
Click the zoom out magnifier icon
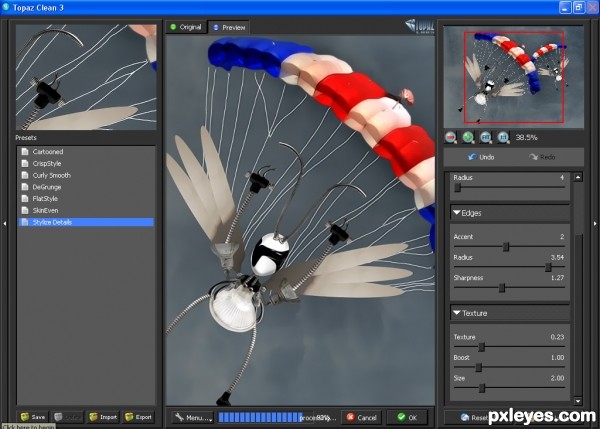click(451, 137)
